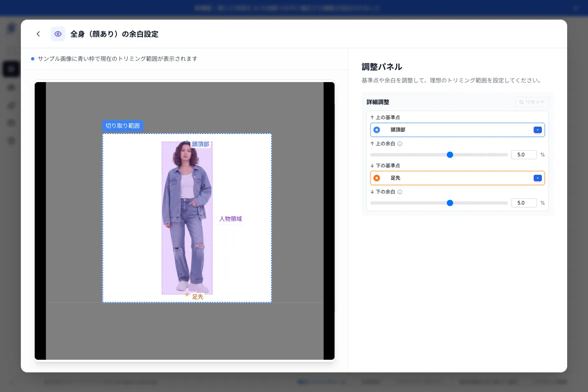Viewport: 588px width, 392px height.
Task: Click the model sample photo
Action: click(187, 218)
